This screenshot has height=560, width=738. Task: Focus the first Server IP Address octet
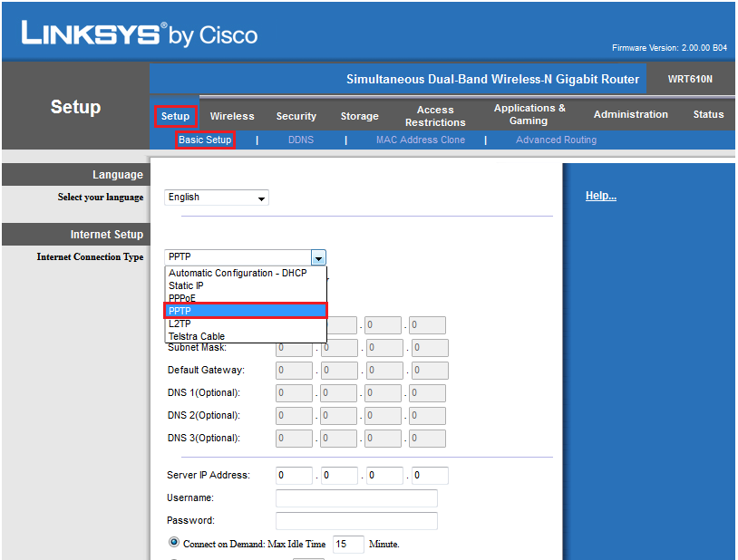294,476
